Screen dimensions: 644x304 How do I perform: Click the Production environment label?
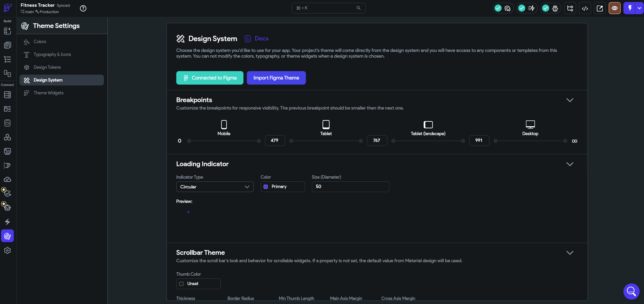coord(47,12)
